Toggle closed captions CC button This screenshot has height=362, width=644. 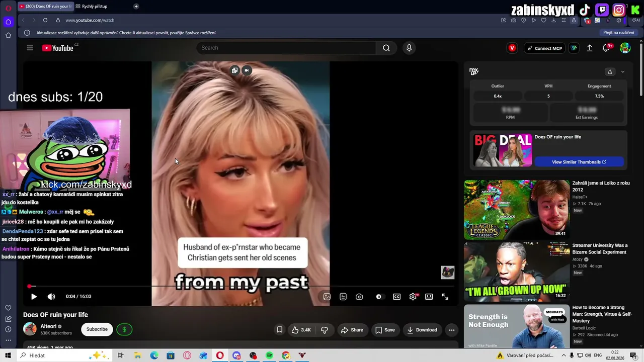[x=397, y=297]
